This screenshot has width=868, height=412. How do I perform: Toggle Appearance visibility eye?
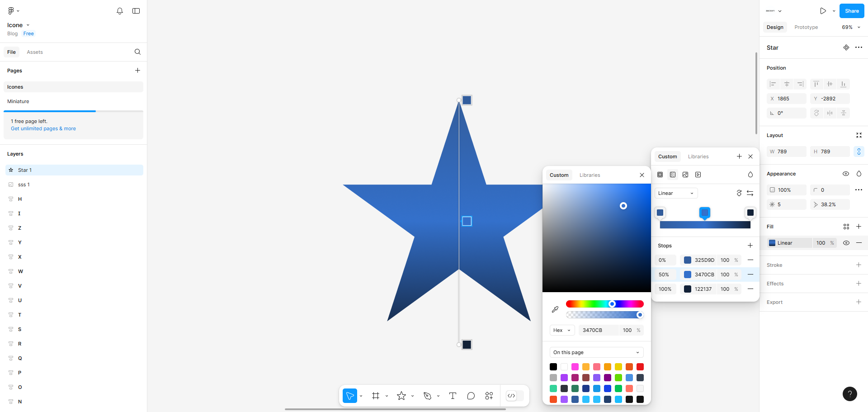pos(846,174)
